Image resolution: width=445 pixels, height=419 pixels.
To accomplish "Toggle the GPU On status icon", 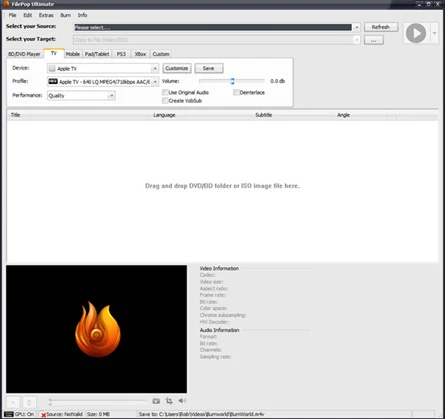I will coord(9,414).
